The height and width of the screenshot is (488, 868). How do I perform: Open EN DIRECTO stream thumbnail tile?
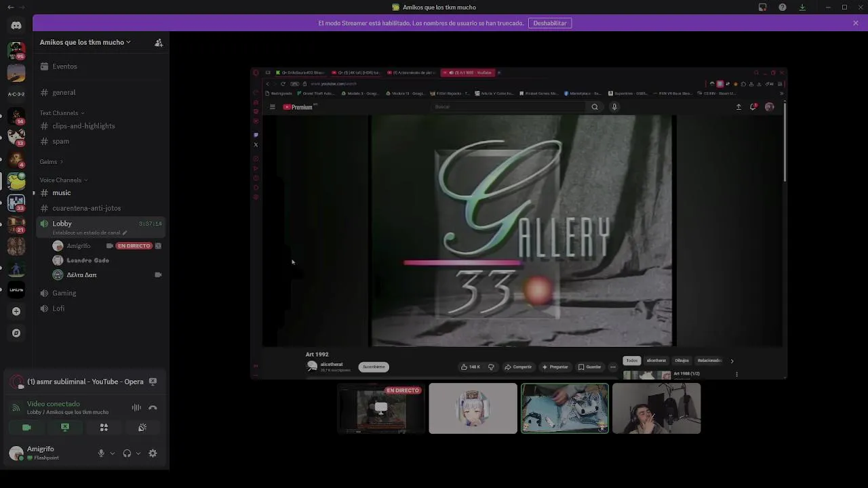(x=381, y=409)
